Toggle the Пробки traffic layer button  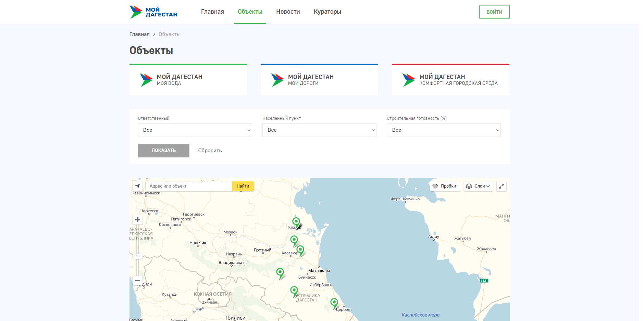point(445,186)
